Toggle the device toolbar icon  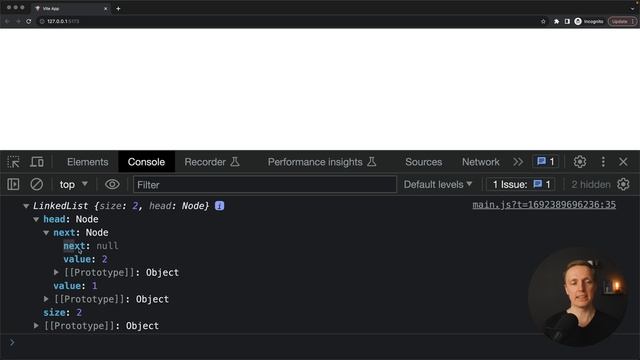click(x=37, y=162)
